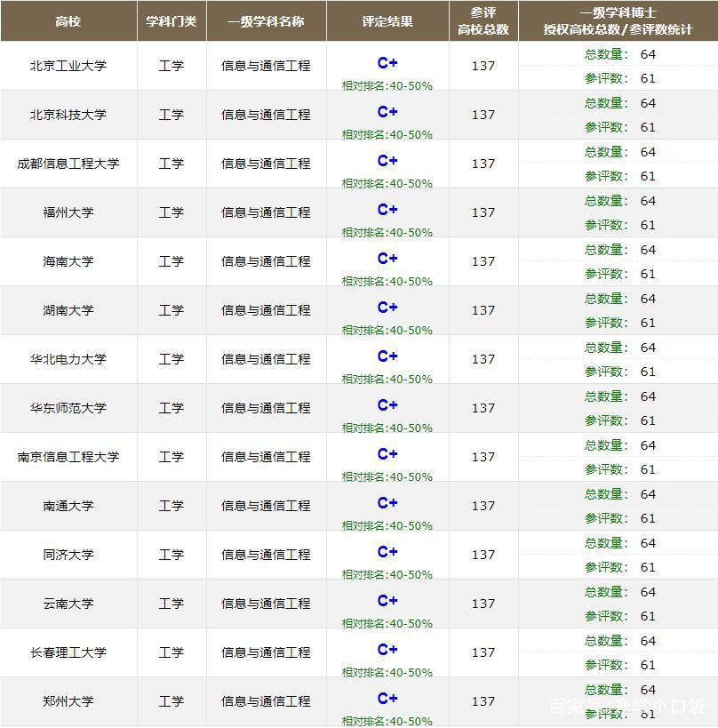718x728 pixels.
Task: Select the C+ grade in the 福州大学 row
Action: click(x=387, y=210)
